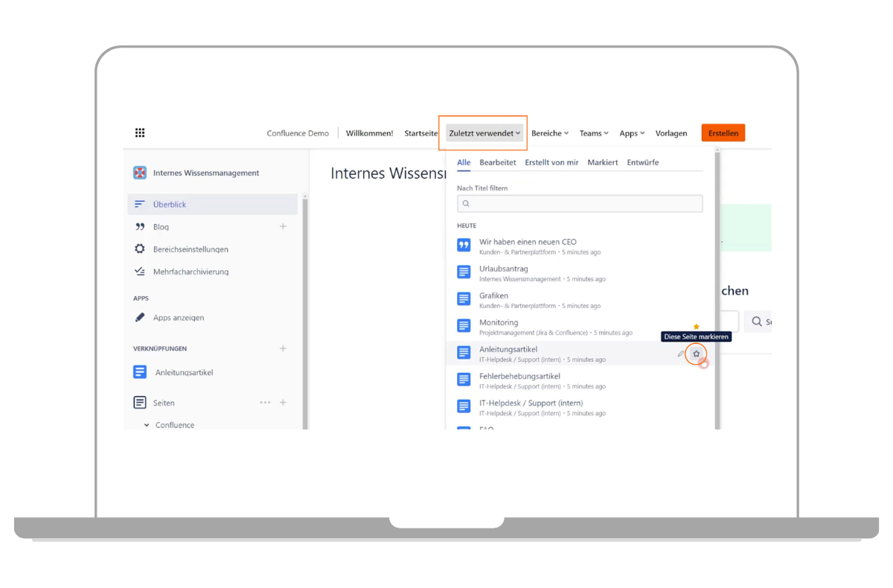Open the app switcher grid icon

[140, 133]
